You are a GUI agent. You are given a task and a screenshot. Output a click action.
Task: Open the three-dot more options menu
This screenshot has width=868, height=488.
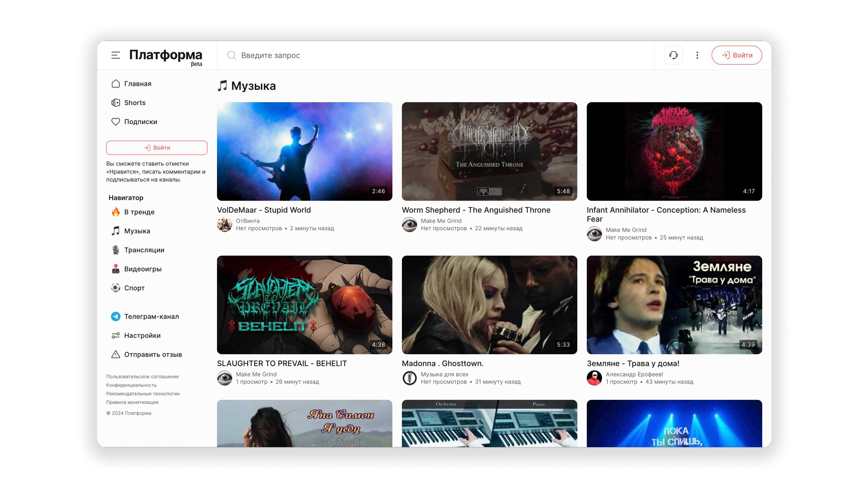point(697,55)
